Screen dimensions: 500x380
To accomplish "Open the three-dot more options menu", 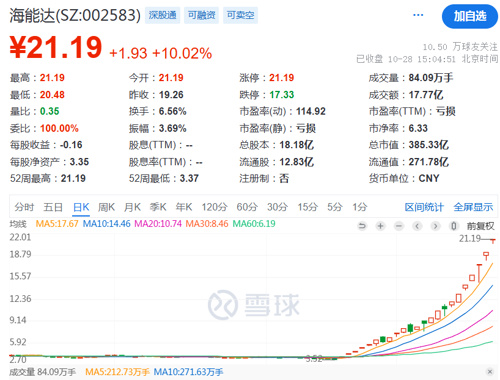I will click(418, 15).
